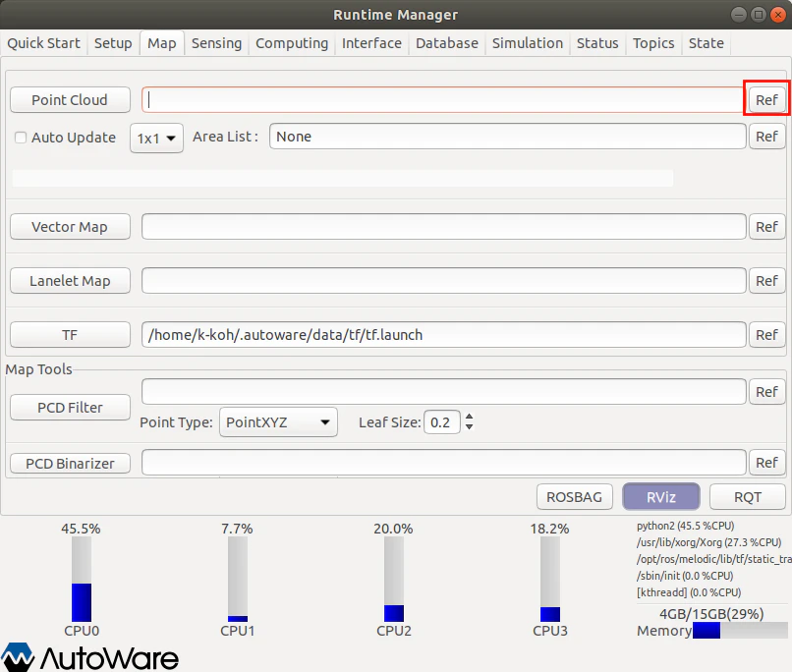This screenshot has height=672, width=792.
Task: Enable the Auto Update checkbox
Action: 20,138
